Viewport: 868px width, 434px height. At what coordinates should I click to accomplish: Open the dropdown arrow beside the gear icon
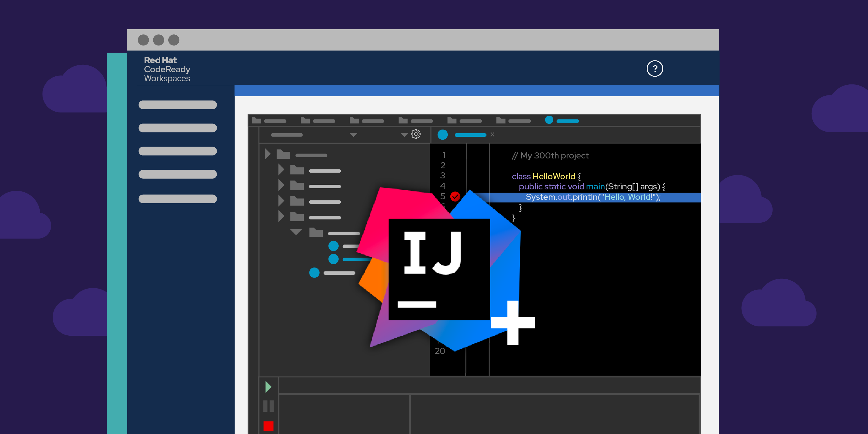click(404, 135)
